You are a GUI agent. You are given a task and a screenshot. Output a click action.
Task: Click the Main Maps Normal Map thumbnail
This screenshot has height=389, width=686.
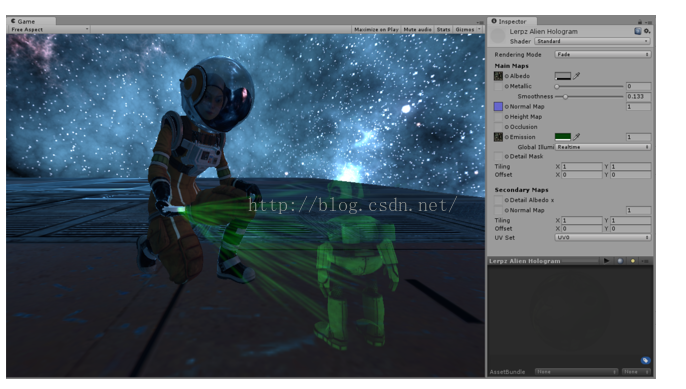[498, 106]
